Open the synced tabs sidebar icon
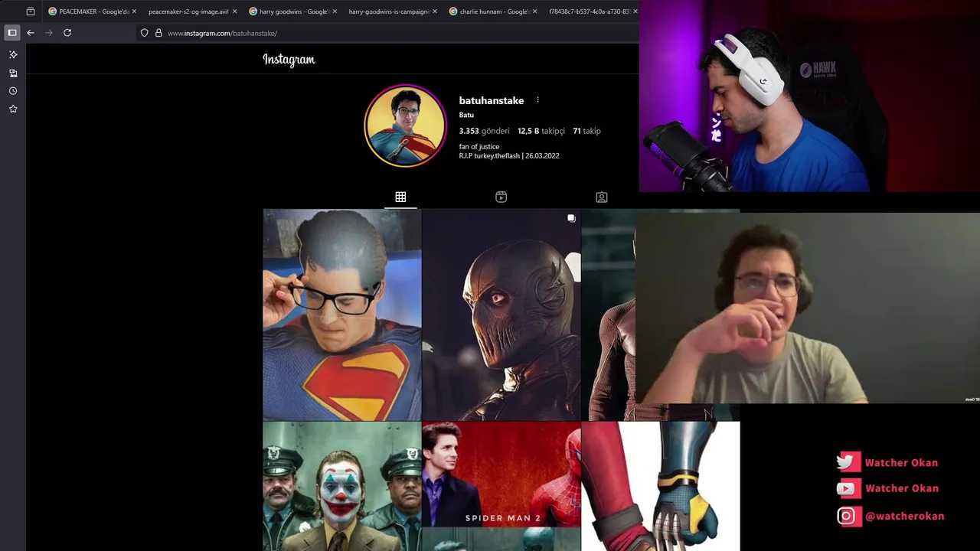 tap(13, 73)
